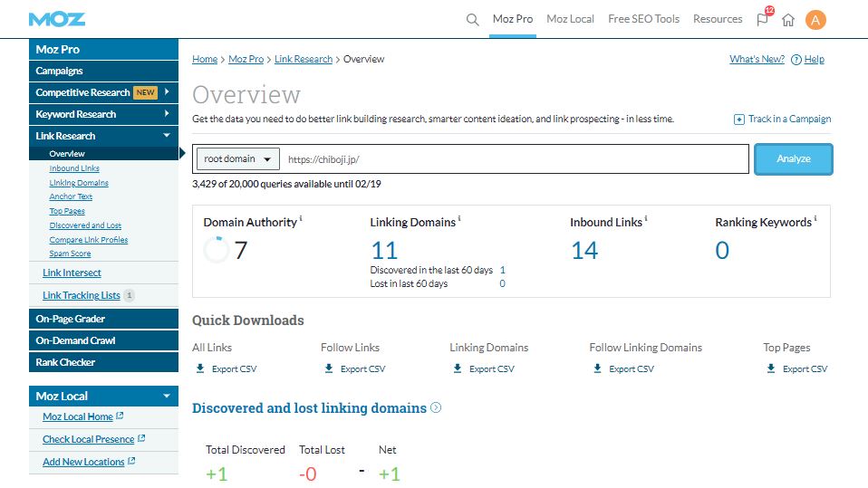
Task: Click the Inbound Links count 14
Action: tap(584, 251)
